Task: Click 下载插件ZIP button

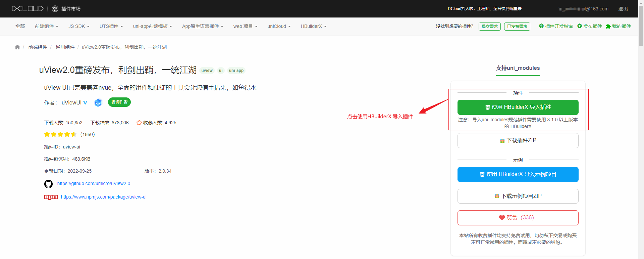Action: click(x=518, y=140)
